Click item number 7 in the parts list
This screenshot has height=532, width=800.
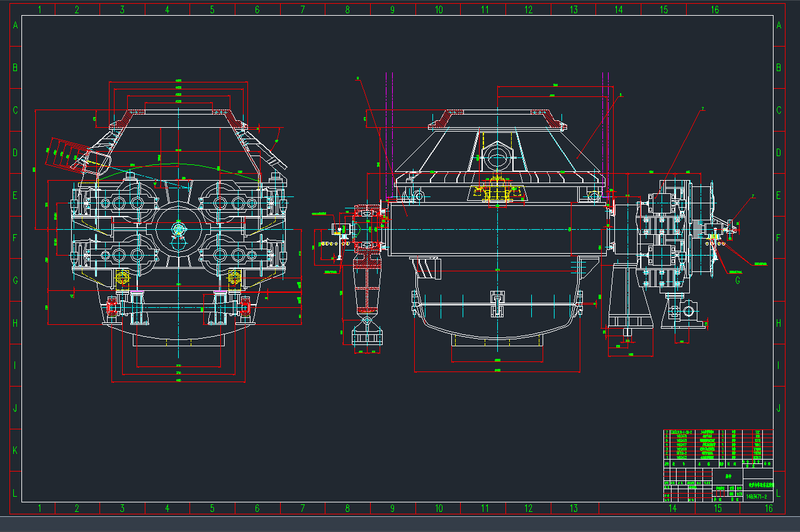[x=667, y=433]
